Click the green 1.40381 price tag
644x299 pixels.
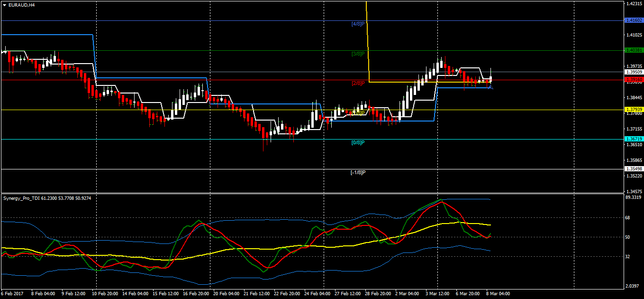[634, 50]
